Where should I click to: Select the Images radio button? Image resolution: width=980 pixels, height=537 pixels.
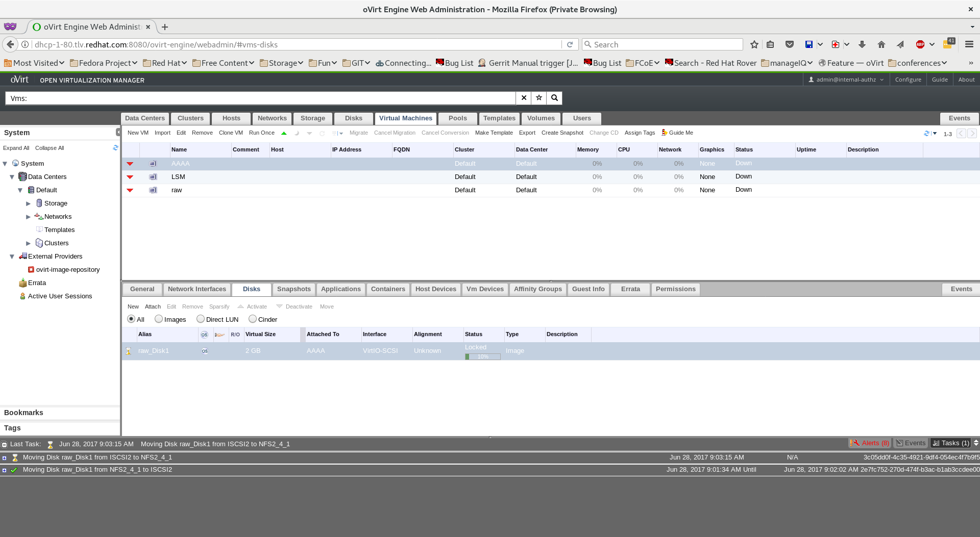point(159,319)
